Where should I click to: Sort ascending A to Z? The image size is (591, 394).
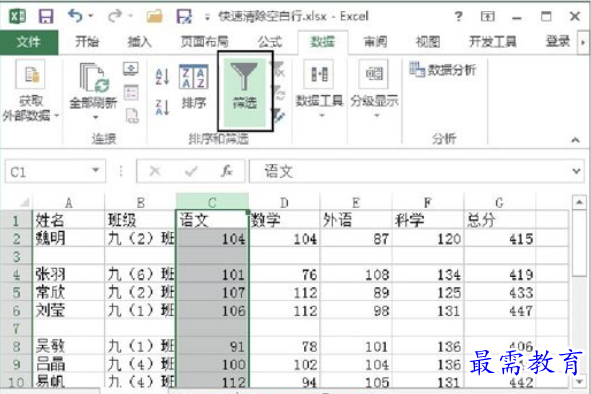[x=162, y=77]
